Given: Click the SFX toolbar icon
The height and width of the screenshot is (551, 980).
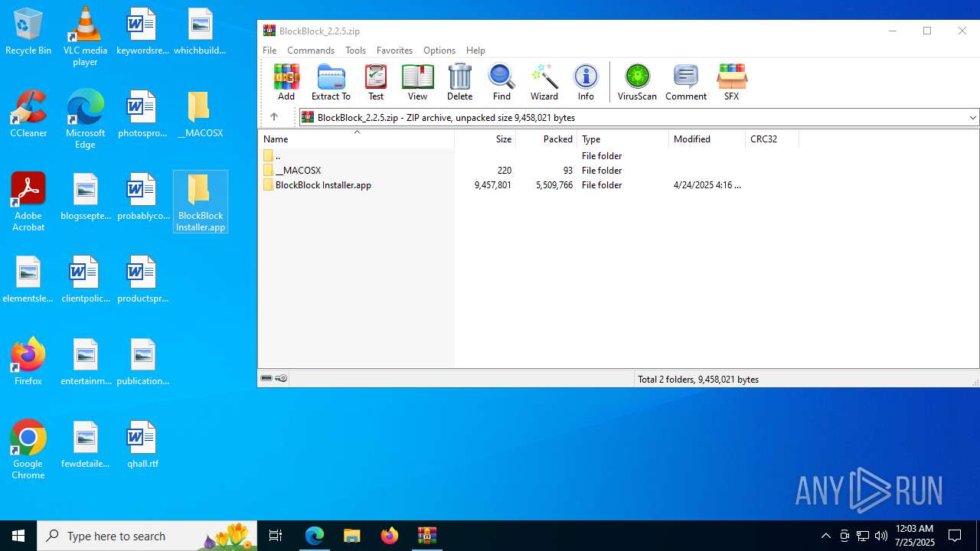Looking at the screenshot, I should click(x=731, y=82).
